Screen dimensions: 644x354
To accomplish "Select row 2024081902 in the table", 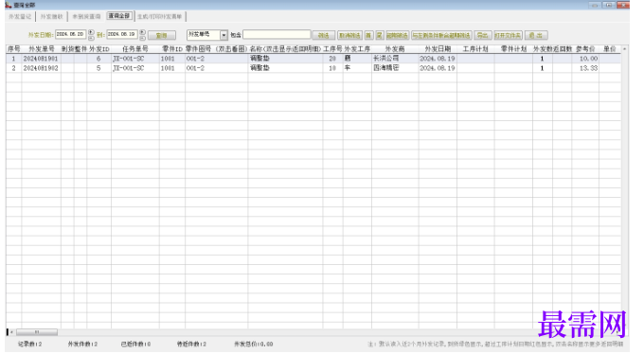I will tap(313, 68).
